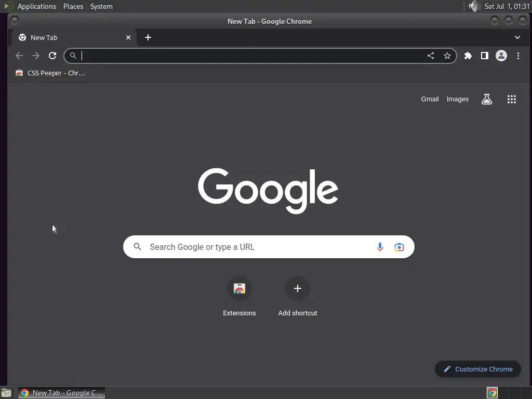Viewport: 532px width, 399px height.
Task: Go back with the browser back arrow
Action: coord(19,56)
